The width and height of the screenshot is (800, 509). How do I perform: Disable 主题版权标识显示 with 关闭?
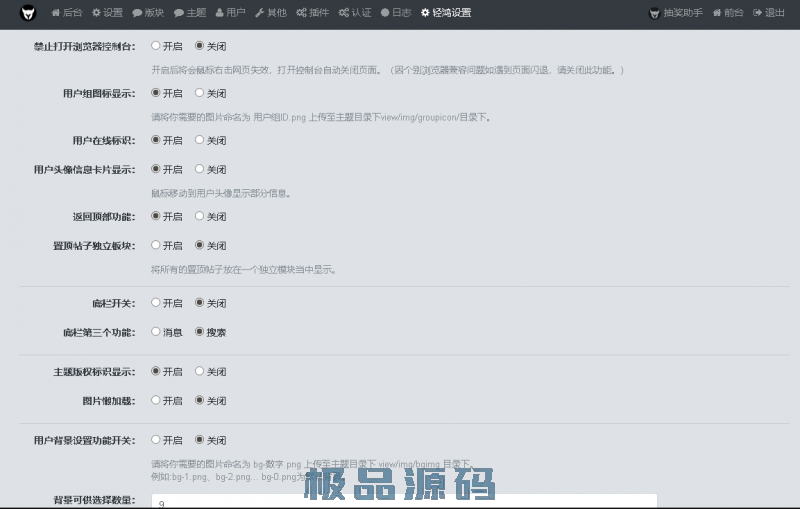(199, 371)
